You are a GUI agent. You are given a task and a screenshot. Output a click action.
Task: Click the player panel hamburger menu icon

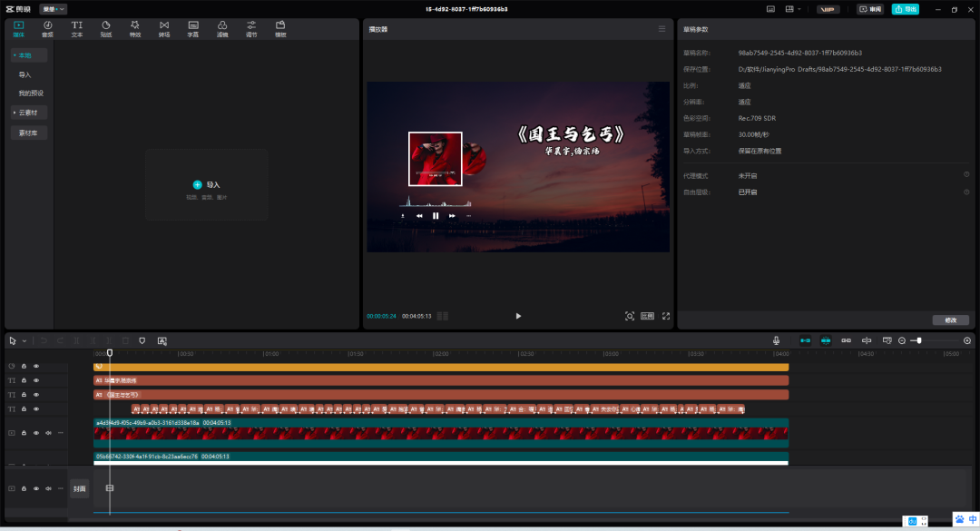pyautogui.click(x=661, y=29)
